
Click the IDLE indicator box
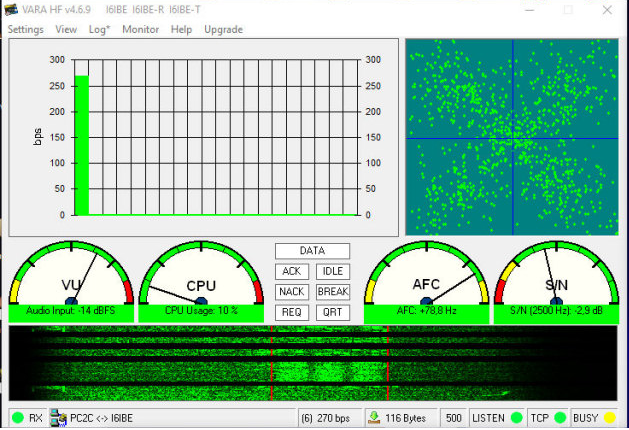point(333,272)
